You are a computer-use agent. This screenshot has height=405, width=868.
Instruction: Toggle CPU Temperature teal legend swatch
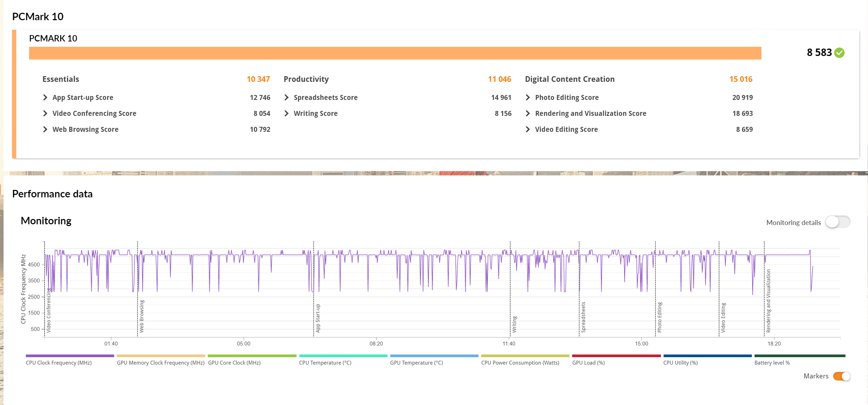(343, 356)
